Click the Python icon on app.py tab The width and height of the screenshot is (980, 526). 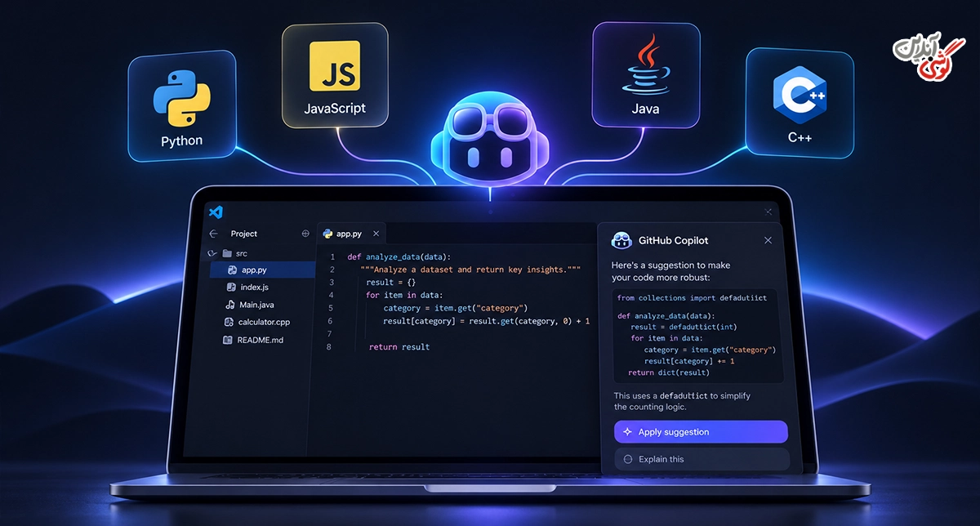[x=328, y=234]
